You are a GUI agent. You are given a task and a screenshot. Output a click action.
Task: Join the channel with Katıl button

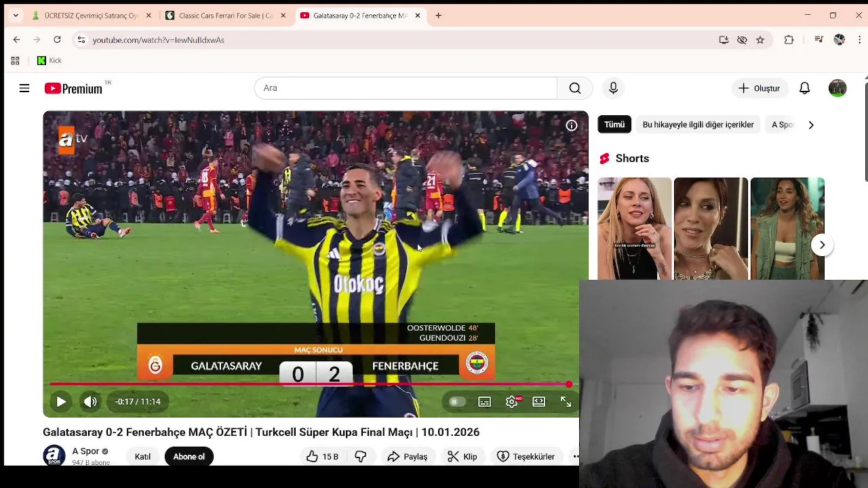pyautogui.click(x=142, y=457)
